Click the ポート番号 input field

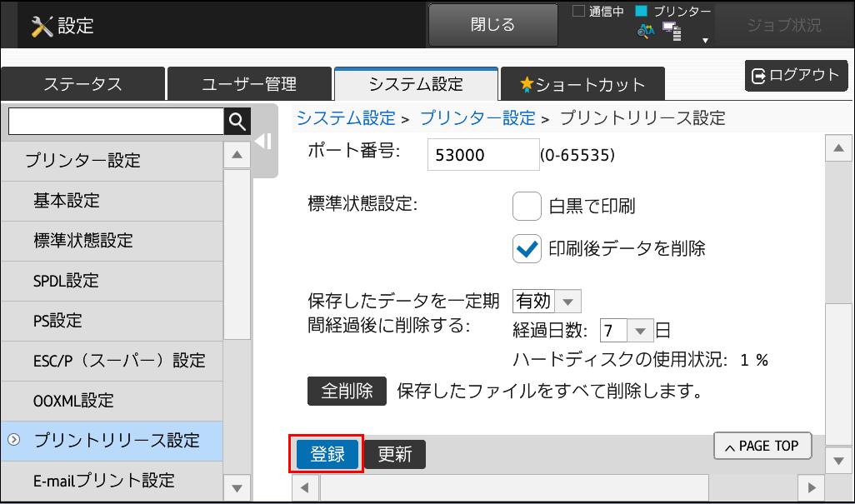483,155
